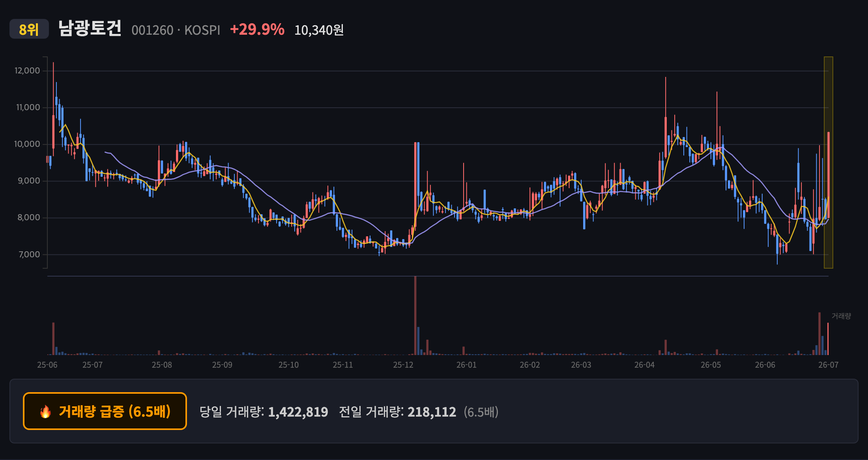Click the 001260 · KOSPI ticker code
868x460 pixels.
[x=176, y=30]
